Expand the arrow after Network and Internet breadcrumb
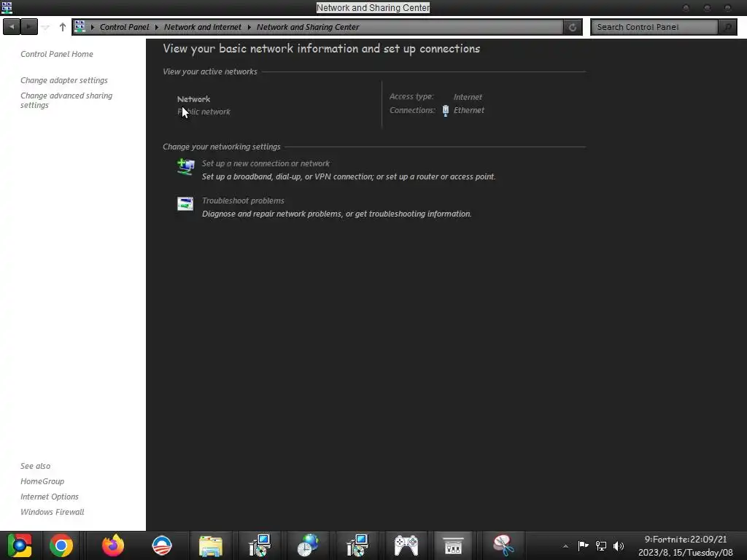This screenshot has height=560, width=747. click(x=249, y=27)
